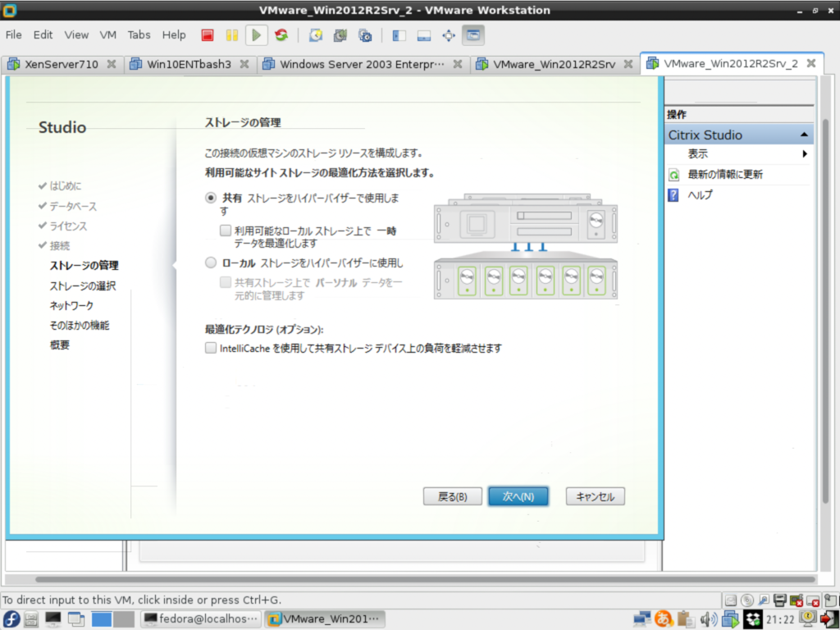Image resolution: width=840 pixels, height=630 pixels.
Task: Check 利用可能なローカル ストレージ上で 一時データ checkbox
Action: click(x=226, y=231)
